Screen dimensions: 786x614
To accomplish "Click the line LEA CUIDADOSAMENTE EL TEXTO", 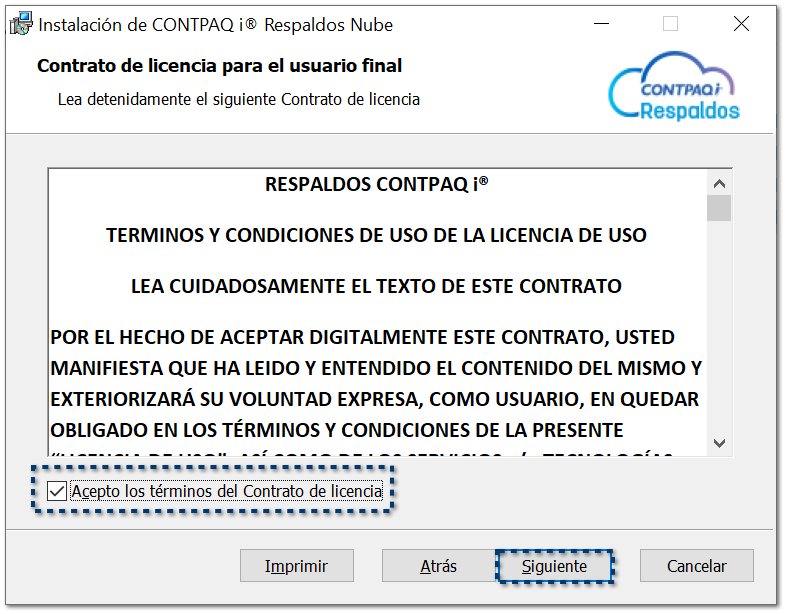I will tap(376, 287).
